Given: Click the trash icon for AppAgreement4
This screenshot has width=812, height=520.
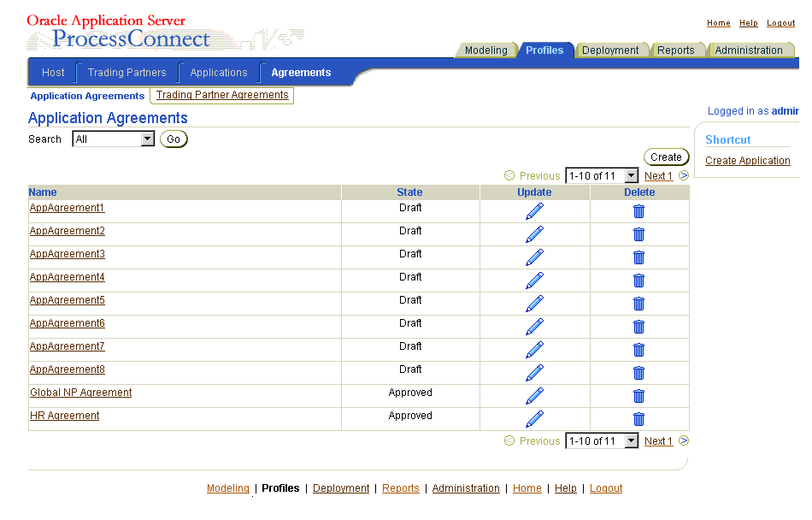Looking at the screenshot, I should (639, 281).
